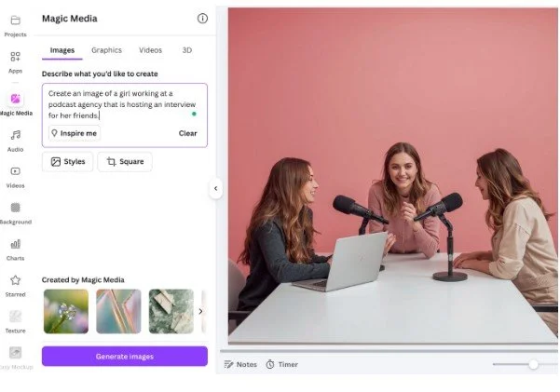Open the Easy Mockup sidebar icon
Screen dimensions: 560x392
[x=15, y=353]
